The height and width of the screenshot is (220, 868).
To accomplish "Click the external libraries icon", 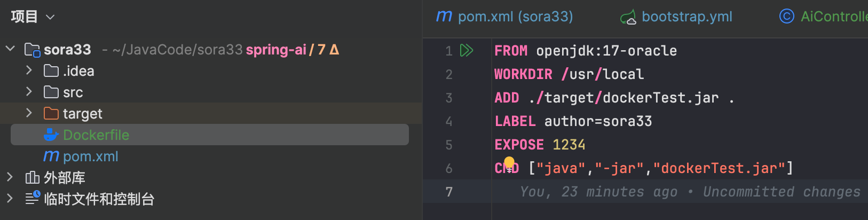I will coord(33,178).
